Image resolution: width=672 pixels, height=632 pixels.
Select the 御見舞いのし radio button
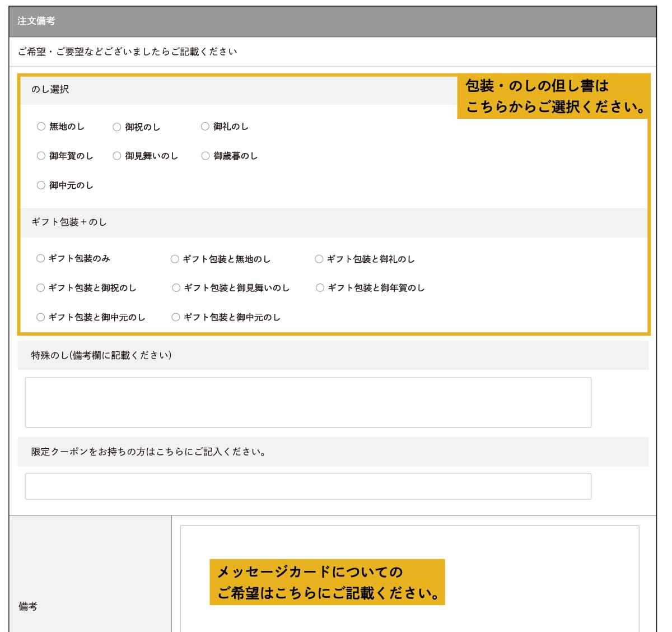coord(117,156)
